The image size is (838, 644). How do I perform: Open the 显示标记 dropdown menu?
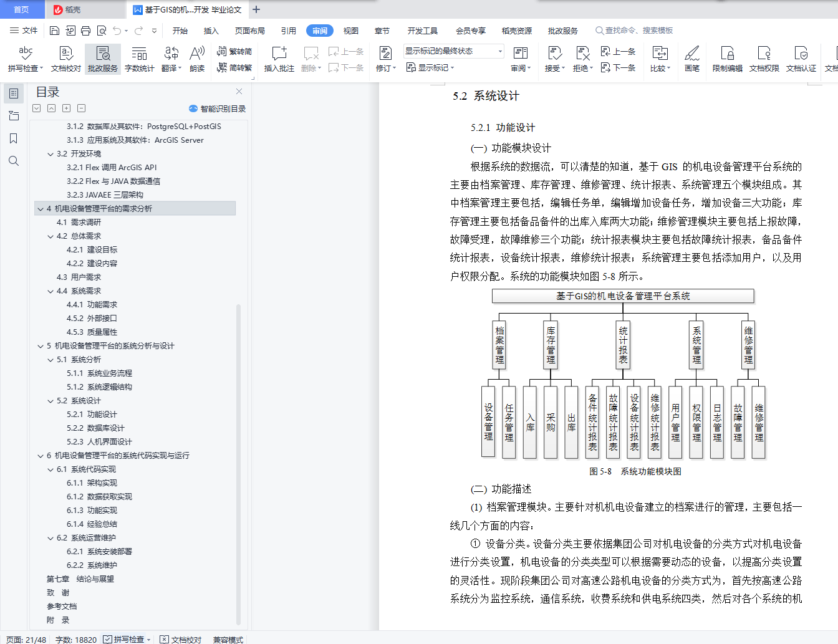[430, 67]
